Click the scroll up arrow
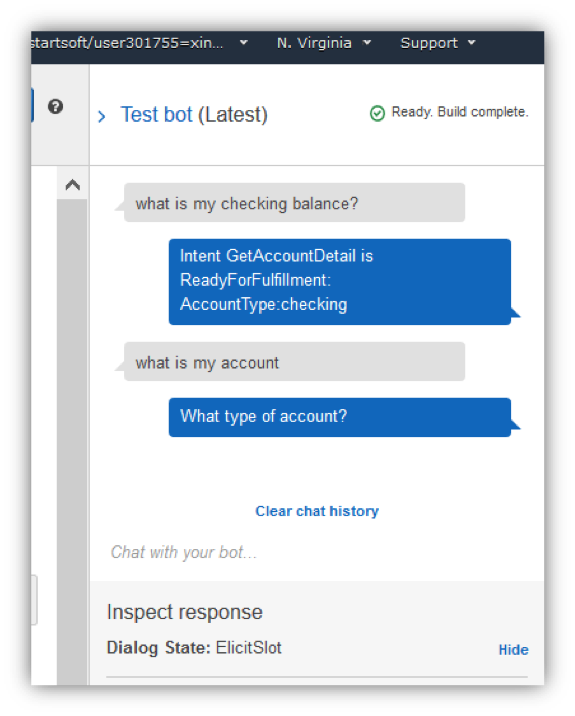Image resolution: width=575 pixels, height=716 pixels. tap(73, 184)
